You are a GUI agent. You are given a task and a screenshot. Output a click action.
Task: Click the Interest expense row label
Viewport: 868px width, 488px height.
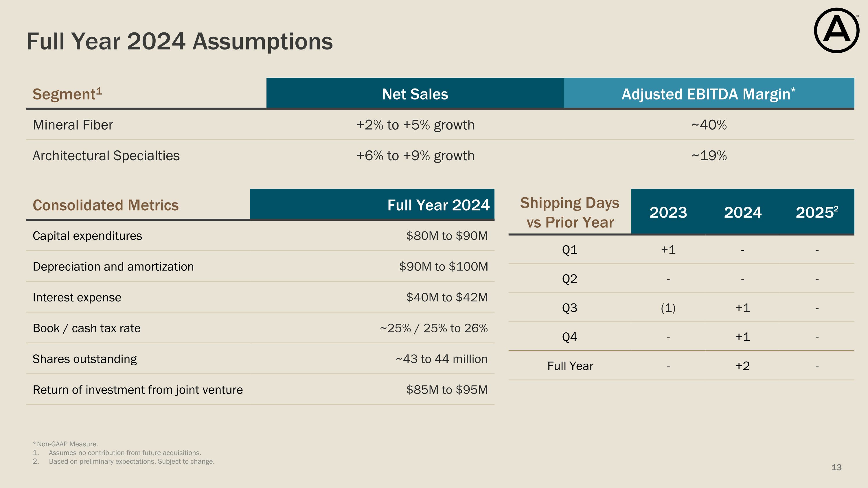(77, 297)
